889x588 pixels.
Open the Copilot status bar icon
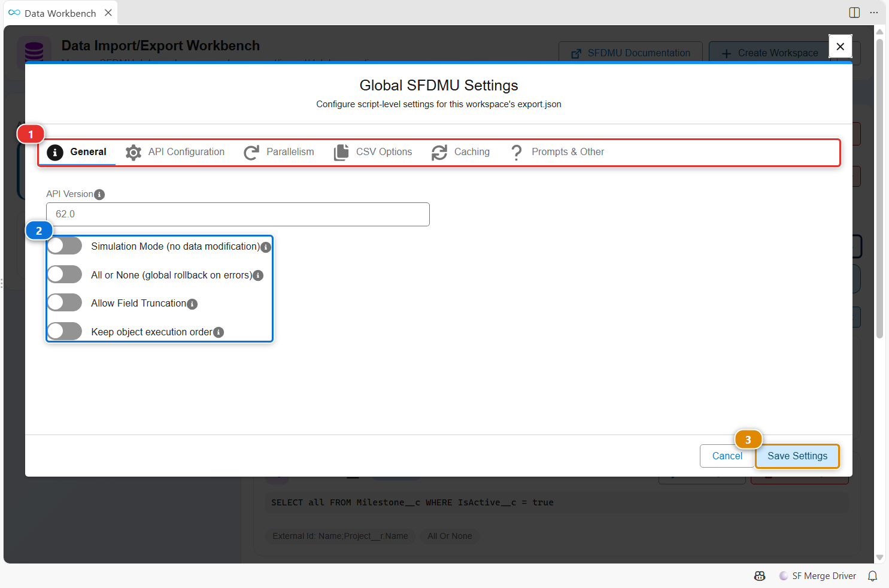pyautogui.click(x=760, y=576)
